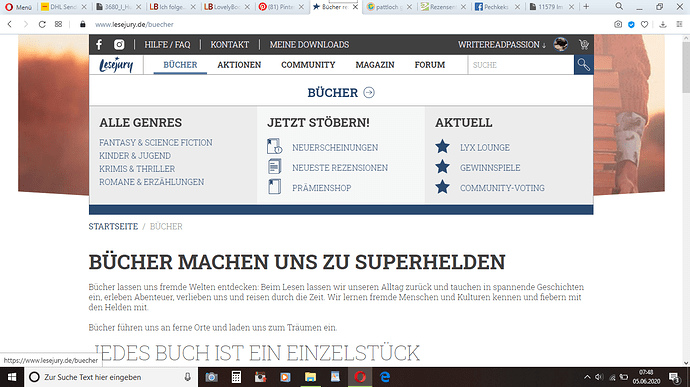Select the AKTIONEN navigation tab

239,65
